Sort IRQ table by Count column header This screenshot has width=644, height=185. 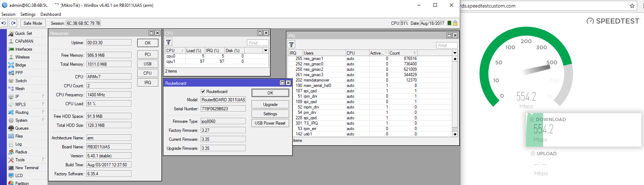point(403,53)
